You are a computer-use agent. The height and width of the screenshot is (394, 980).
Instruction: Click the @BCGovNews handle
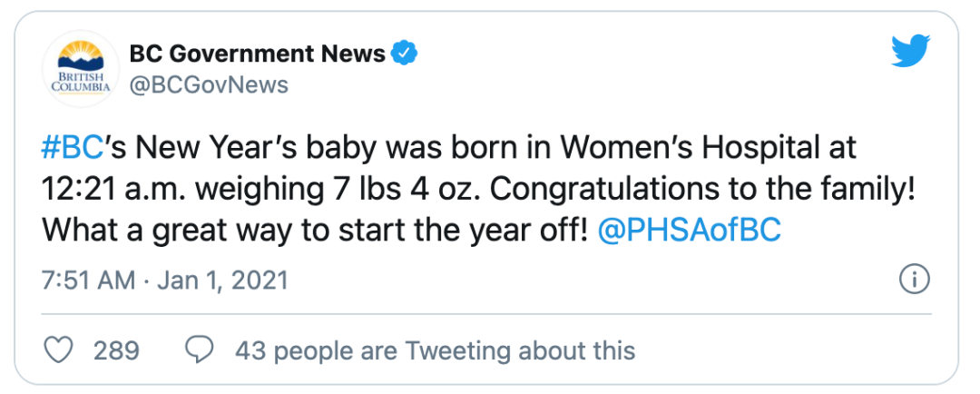pyautogui.click(x=209, y=85)
